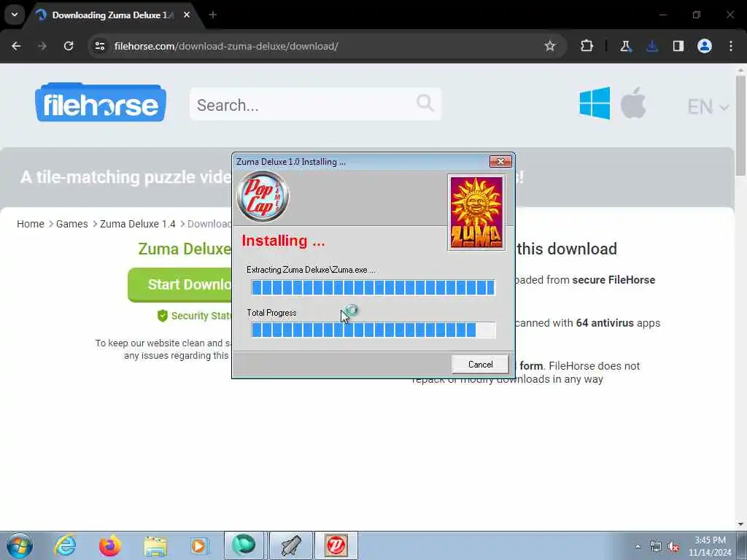The height and width of the screenshot is (560, 747).
Task: Open Windows Explorer folder on taskbar
Action: (x=155, y=546)
